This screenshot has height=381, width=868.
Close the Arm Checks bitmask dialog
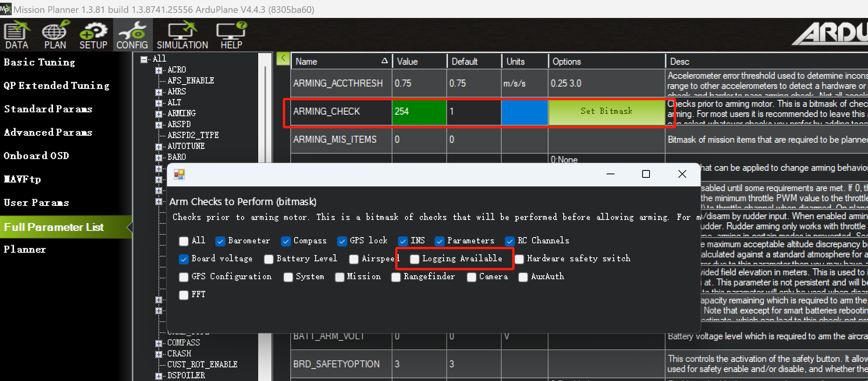click(x=682, y=174)
